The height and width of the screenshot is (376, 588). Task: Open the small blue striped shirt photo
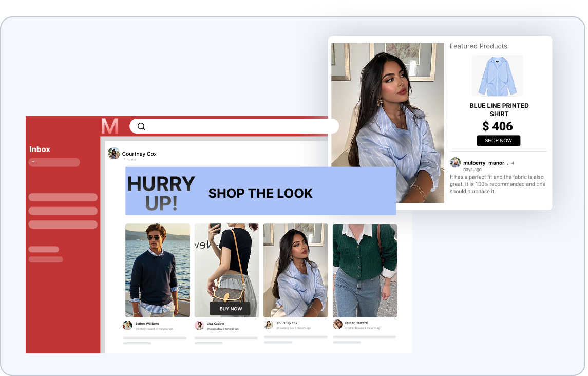pos(295,271)
